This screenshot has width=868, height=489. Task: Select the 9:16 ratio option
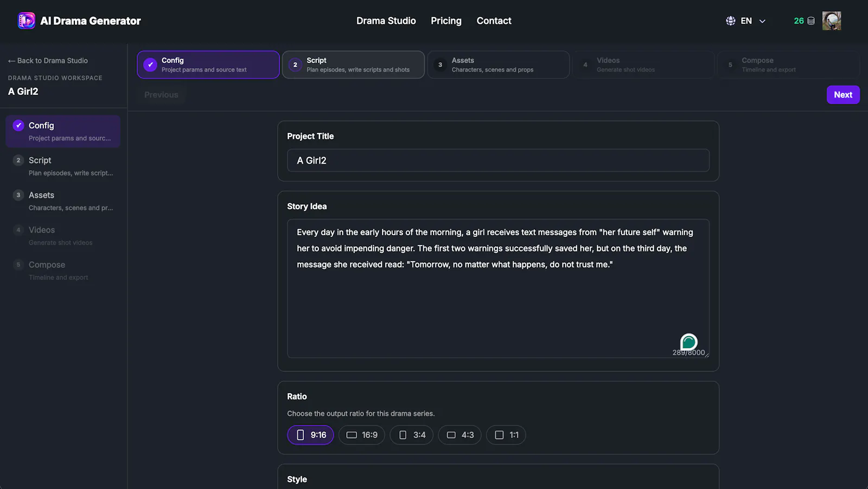coord(310,435)
